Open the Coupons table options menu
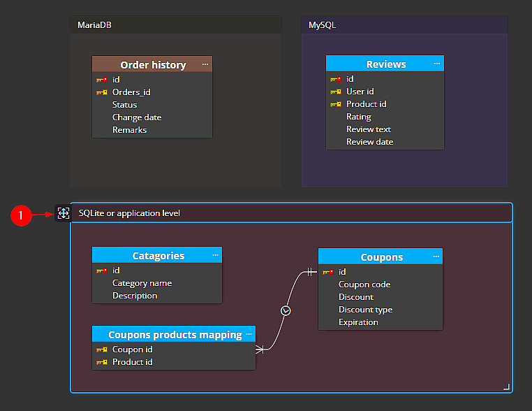532x411 pixels. 436,257
